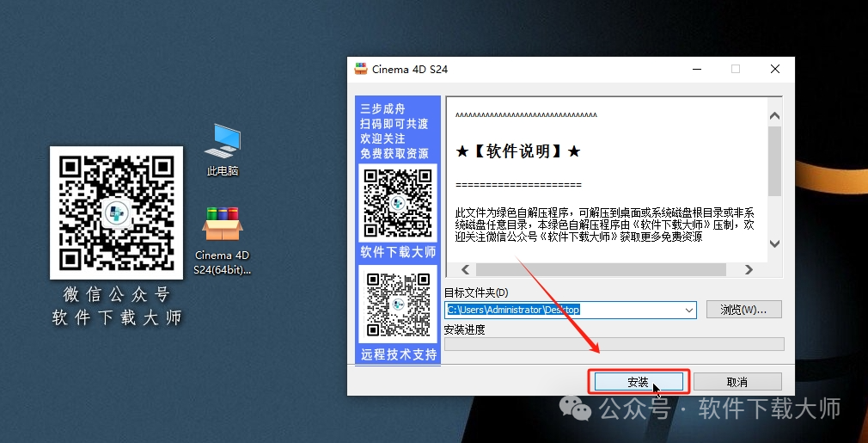This screenshot has width=868, height=443.
Task: Select the Cinema 4D S24(64bit) archive icon
Action: pos(223,226)
